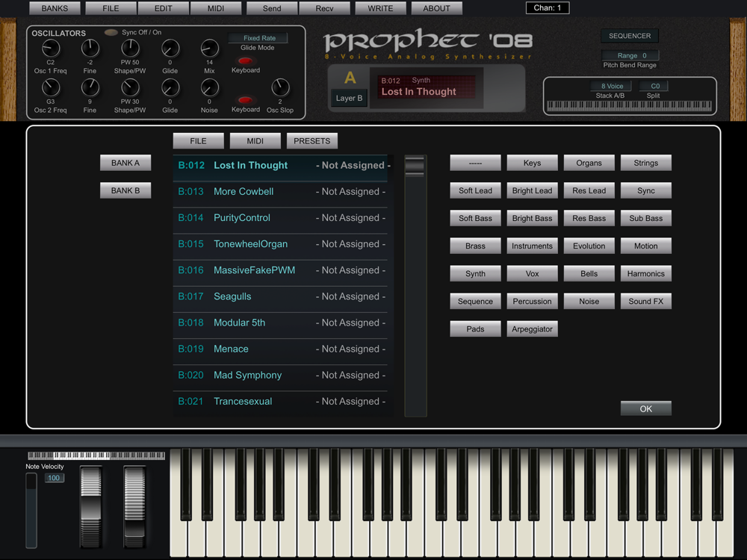Switch to the PRESETS tab
Screen dimensions: 747x560
coord(312,141)
